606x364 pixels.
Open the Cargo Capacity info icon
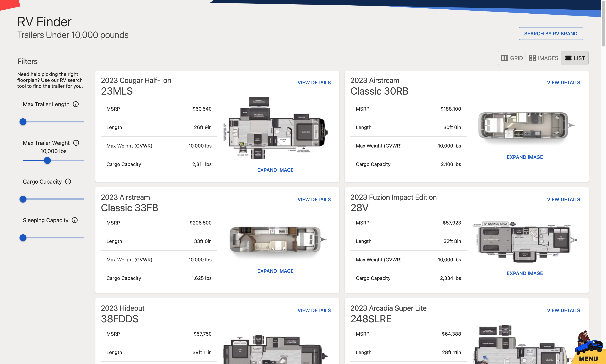68,181
